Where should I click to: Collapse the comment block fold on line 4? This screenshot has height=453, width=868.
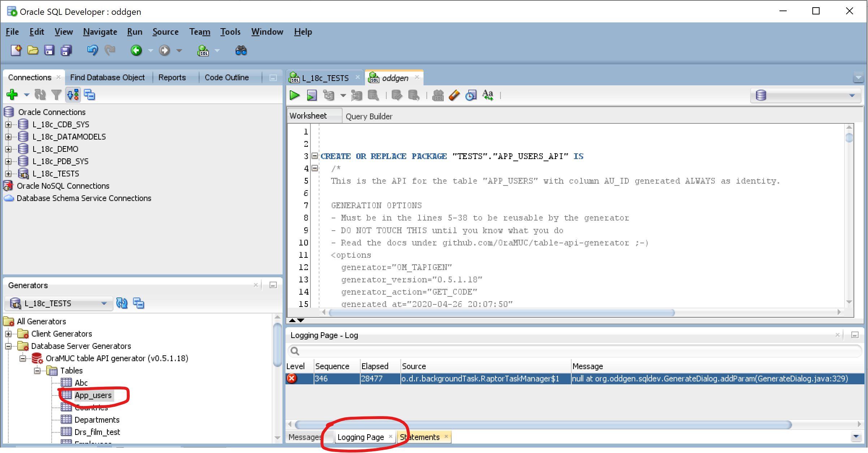click(x=315, y=168)
